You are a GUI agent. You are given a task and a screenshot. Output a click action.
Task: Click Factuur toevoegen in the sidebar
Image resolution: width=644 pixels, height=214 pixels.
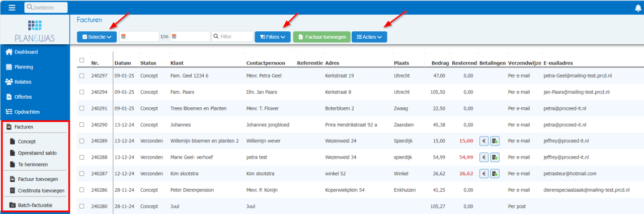pyautogui.click(x=38, y=179)
